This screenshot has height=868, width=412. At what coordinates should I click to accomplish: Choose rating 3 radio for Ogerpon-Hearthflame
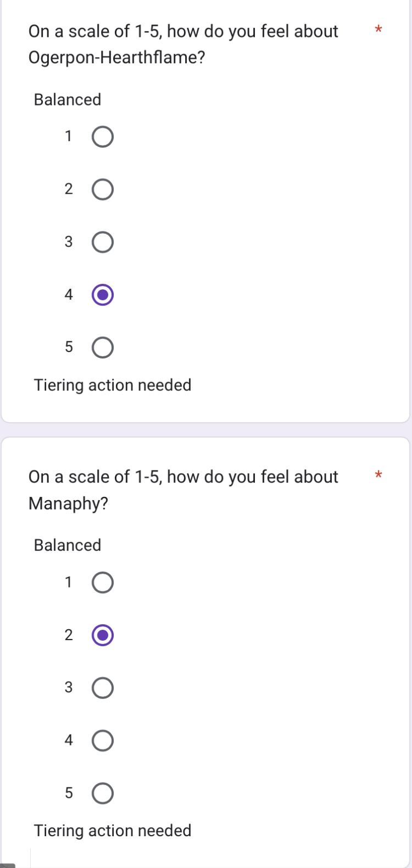[103, 242]
